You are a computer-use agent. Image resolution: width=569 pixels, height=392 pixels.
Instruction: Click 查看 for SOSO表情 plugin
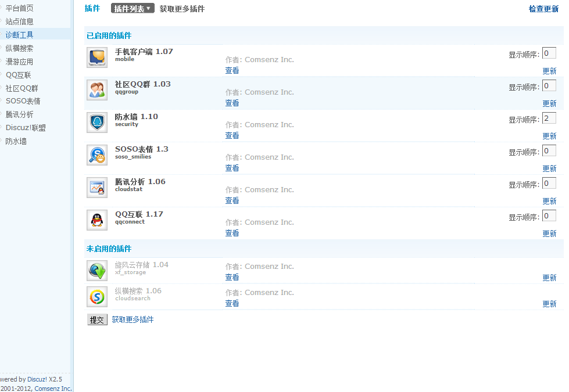pos(232,168)
